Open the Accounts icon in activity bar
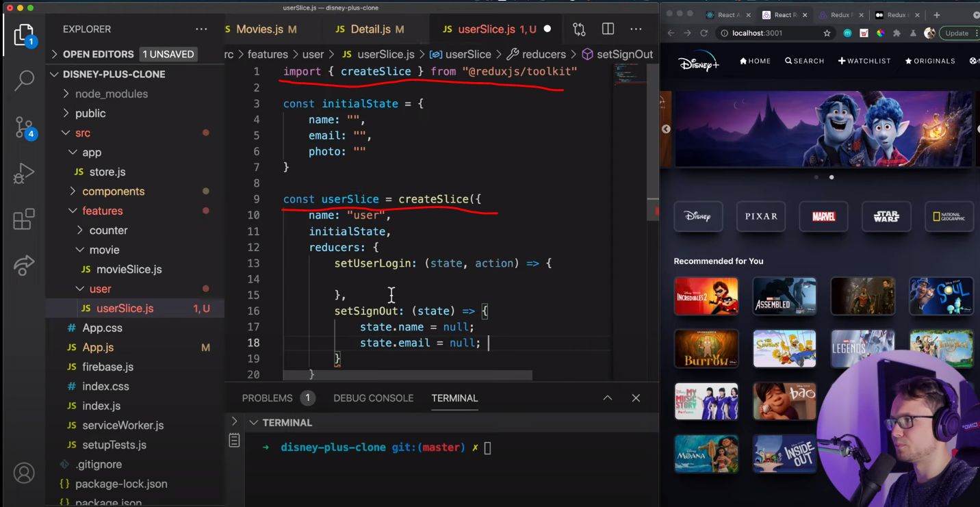This screenshot has width=980, height=507. [x=24, y=473]
